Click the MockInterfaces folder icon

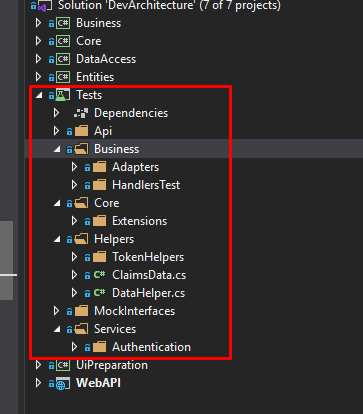click(81, 311)
